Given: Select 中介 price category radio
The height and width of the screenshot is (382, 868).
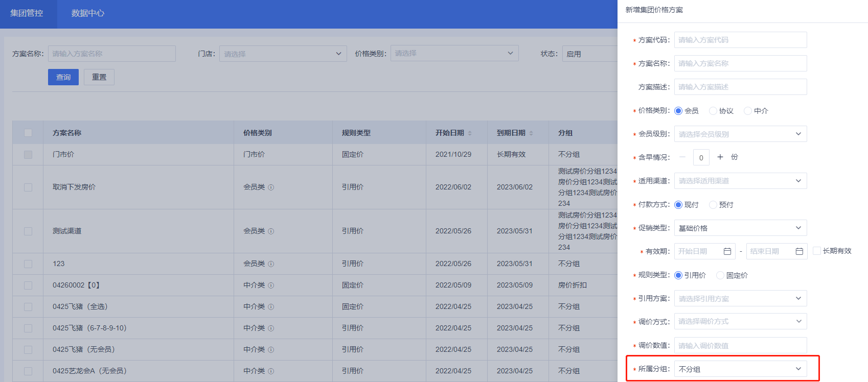Looking at the screenshot, I should [748, 111].
